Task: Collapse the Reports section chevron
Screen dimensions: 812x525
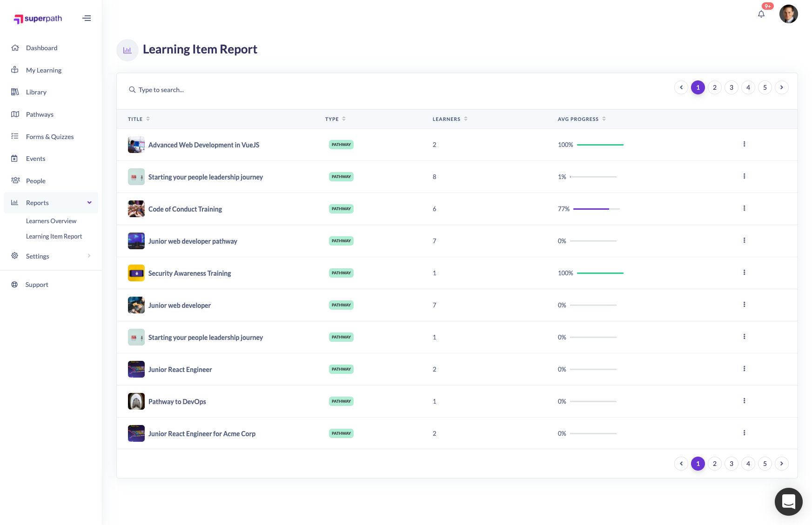Action: [89, 202]
